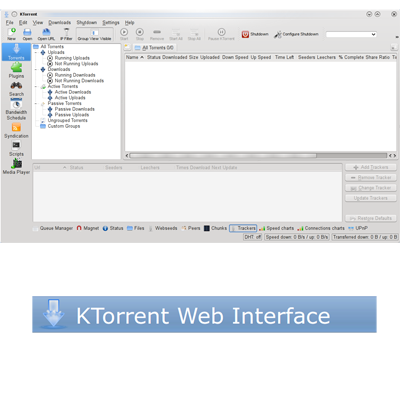The image size is (400, 400).
Task: Click the Remove torrent icon
Action: 157,34
